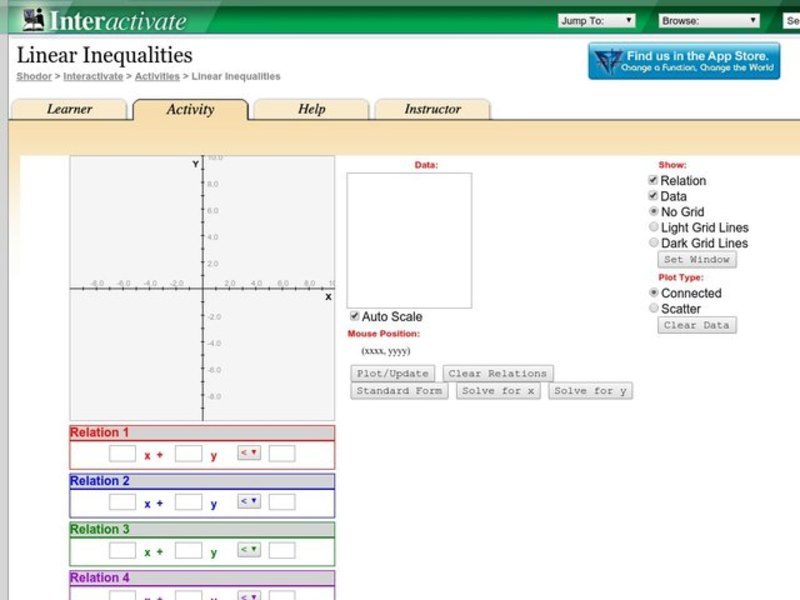Open Relation 3 inequality symbol dropdown
This screenshot has height=600, width=800.
tap(249, 550)
